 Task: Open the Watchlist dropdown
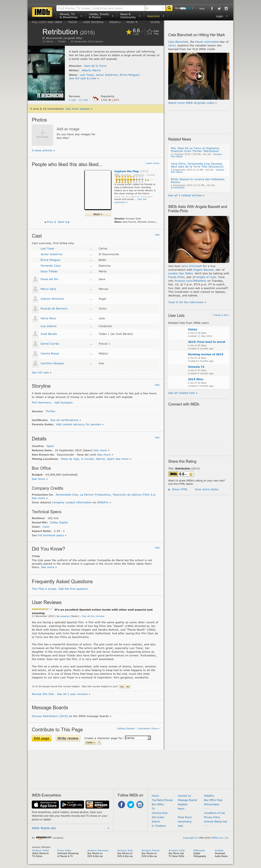click(156, 16)
